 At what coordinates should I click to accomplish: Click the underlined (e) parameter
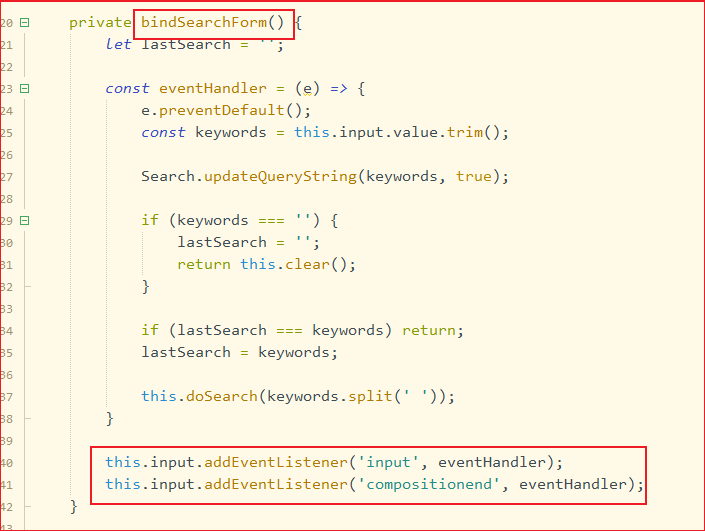pos(307,89)
